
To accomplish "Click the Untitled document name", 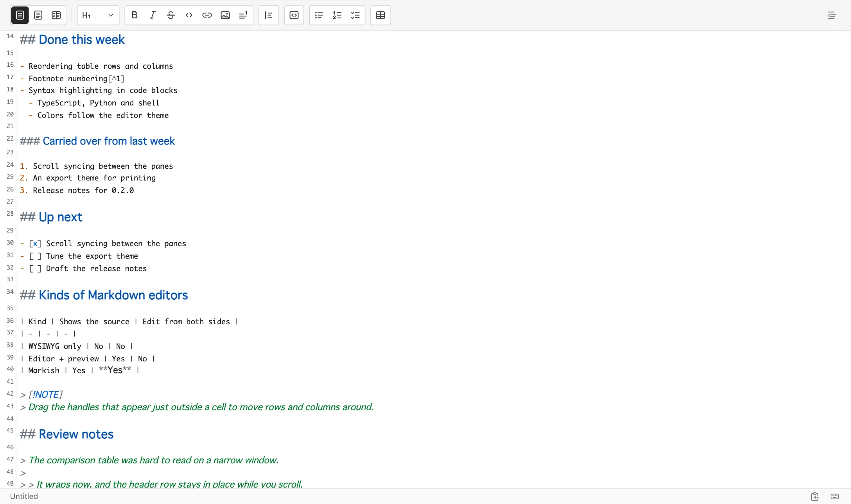I will pos(24,496).
